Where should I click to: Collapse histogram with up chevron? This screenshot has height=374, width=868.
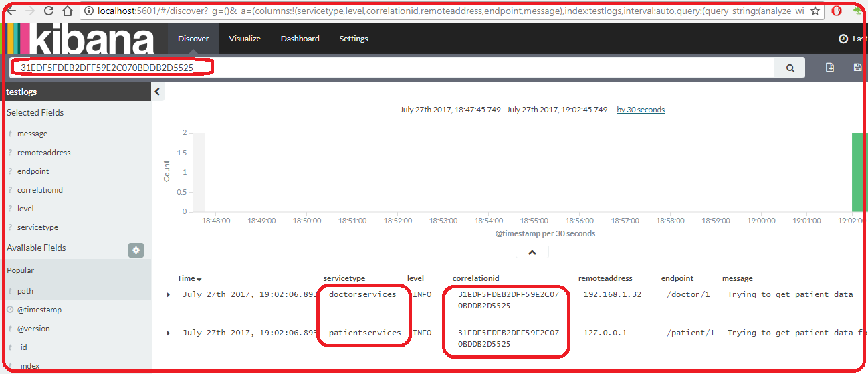tap(532, 252)
